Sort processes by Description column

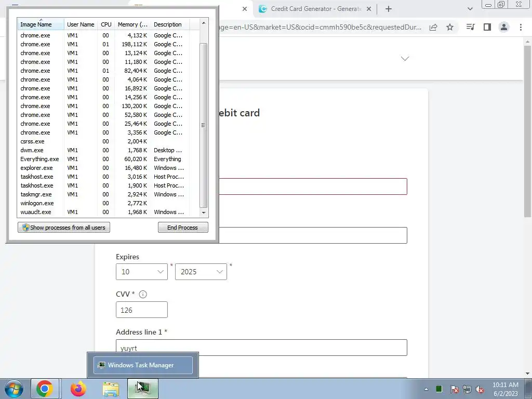(170, 24)
